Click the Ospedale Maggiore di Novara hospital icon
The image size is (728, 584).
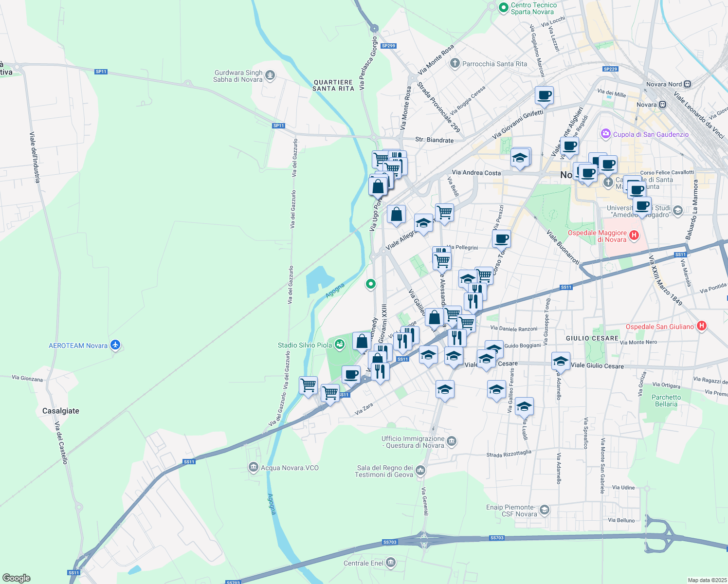[634, 236]
